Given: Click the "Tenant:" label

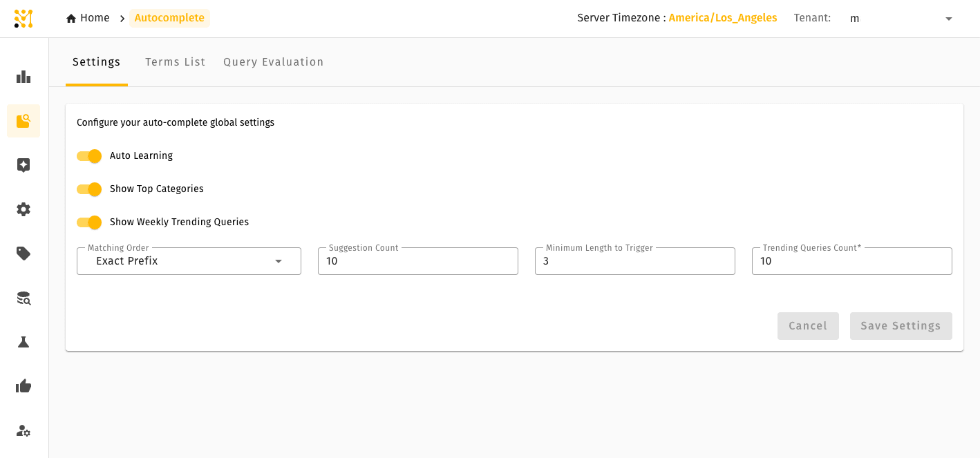Looking at the screenshot, I should pos(812,18).
